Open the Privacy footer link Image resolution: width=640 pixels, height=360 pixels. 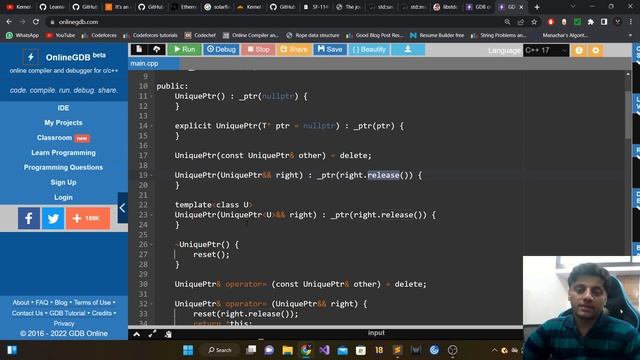(64, 323)
